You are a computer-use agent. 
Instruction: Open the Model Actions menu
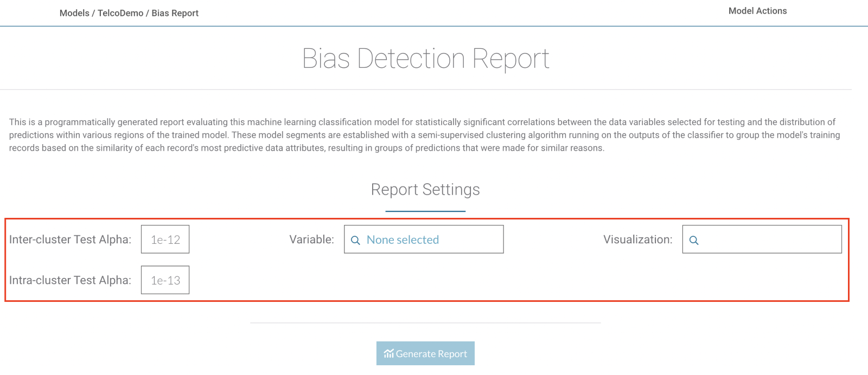757,11
